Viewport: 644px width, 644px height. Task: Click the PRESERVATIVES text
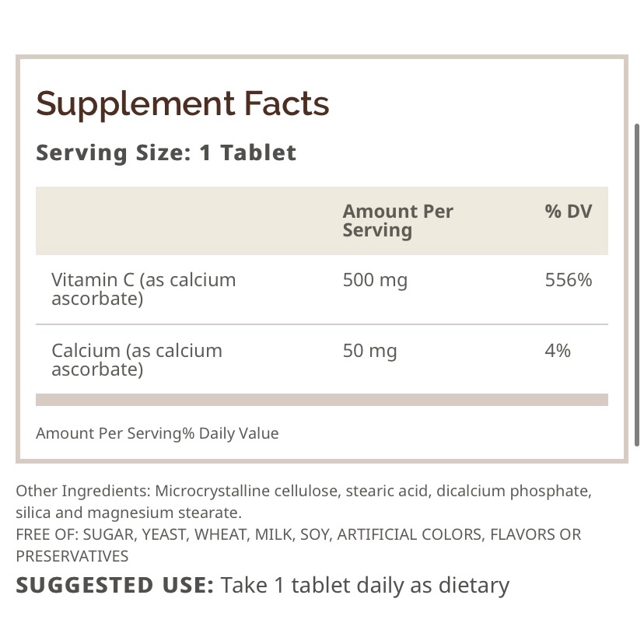[x=72, y=557]
